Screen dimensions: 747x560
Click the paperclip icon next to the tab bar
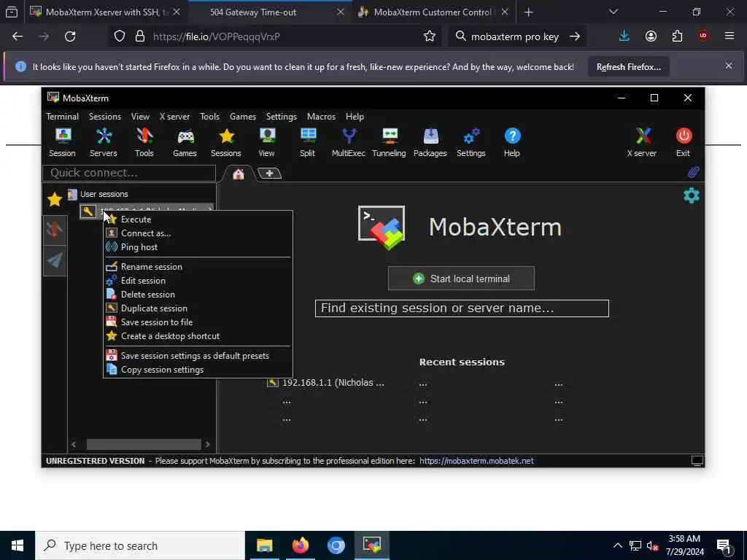click(694, 172)
